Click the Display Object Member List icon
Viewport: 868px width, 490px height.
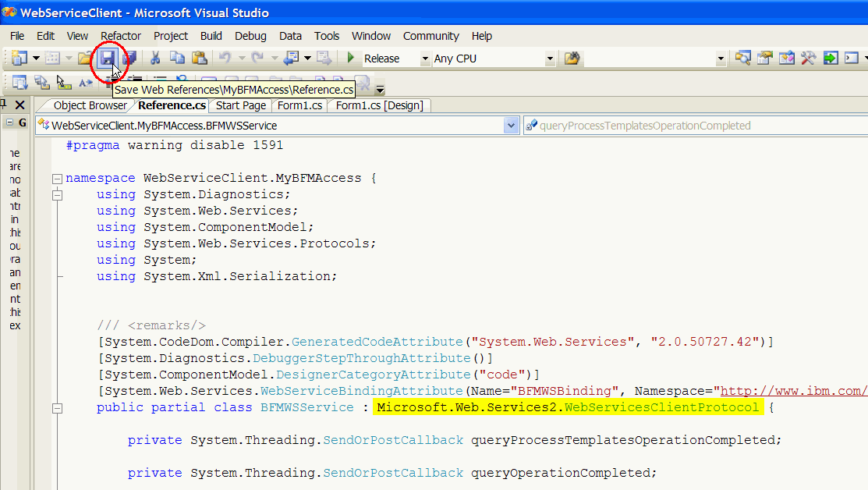click(x=19, y=83)
